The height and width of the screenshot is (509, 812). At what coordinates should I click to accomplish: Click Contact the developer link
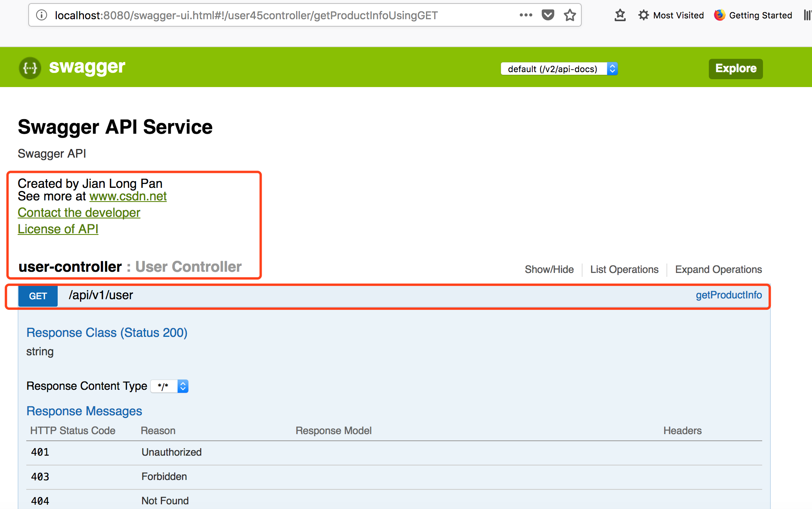[79, 213]
